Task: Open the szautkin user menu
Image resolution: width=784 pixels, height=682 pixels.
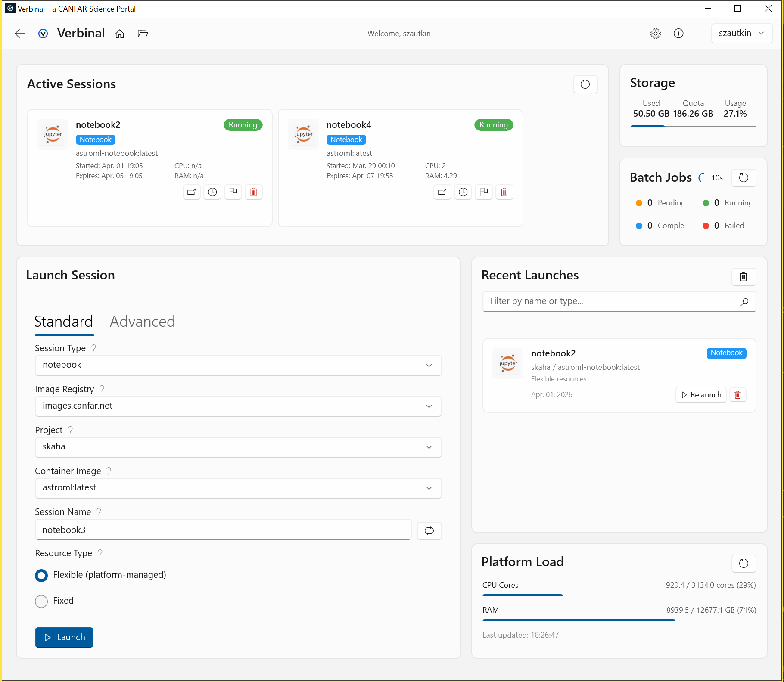Action: [741, 34]
